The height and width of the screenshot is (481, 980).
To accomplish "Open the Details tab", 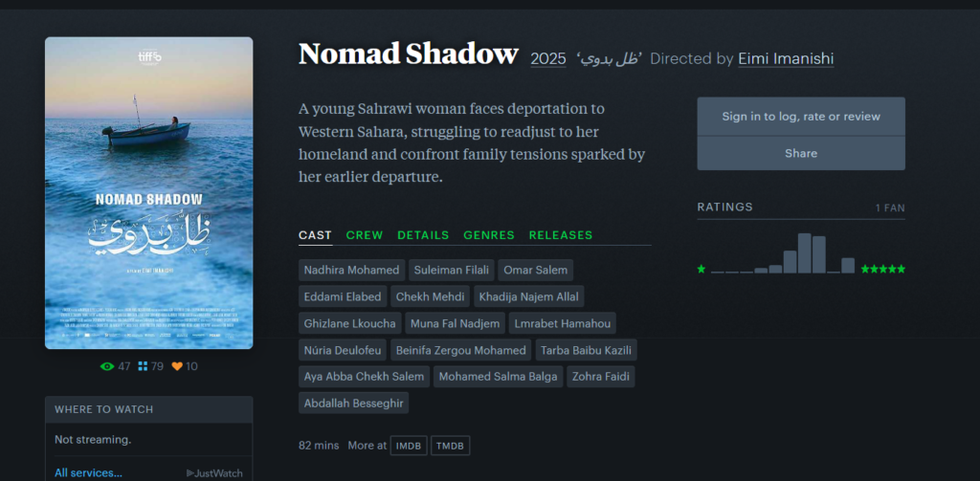I will (x=423, y=235).
